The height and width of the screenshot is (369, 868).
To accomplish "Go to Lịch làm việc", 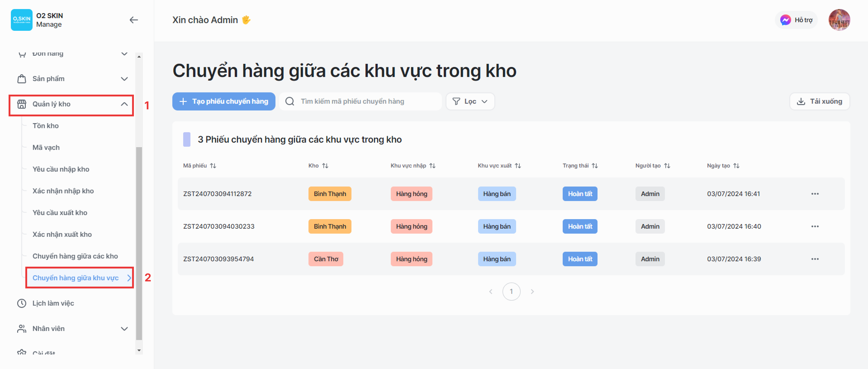I will pyautogui.click(x=53, y=303).
